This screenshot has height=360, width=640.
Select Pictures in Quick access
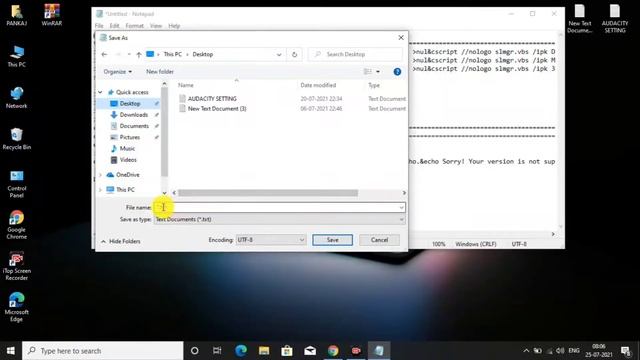[x=130, y=138]
